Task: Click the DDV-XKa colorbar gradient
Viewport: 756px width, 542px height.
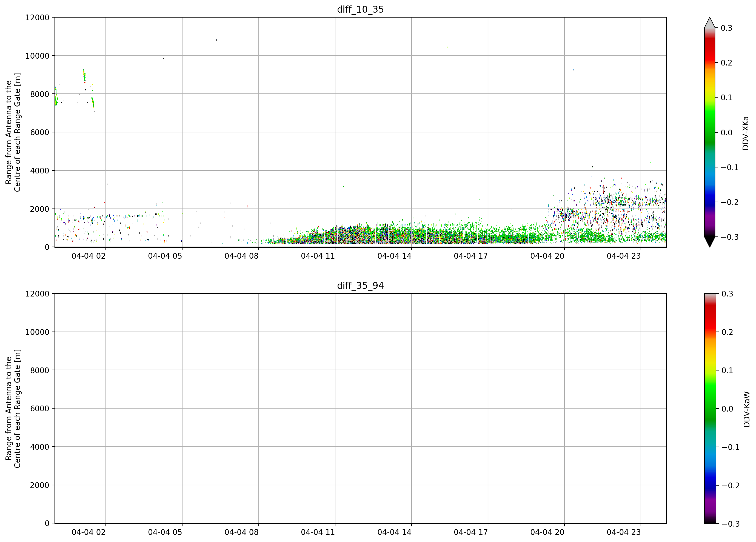Action: (710, 132)
